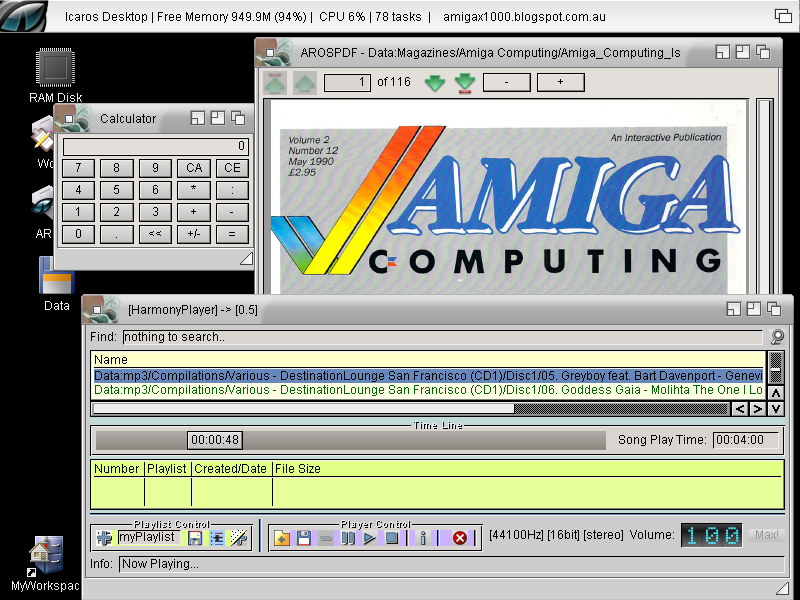The width and height of the screenshot is (800, 600).
Task: Click the Max! volume button
Action: pyautogui.click(x=767, y=535)
